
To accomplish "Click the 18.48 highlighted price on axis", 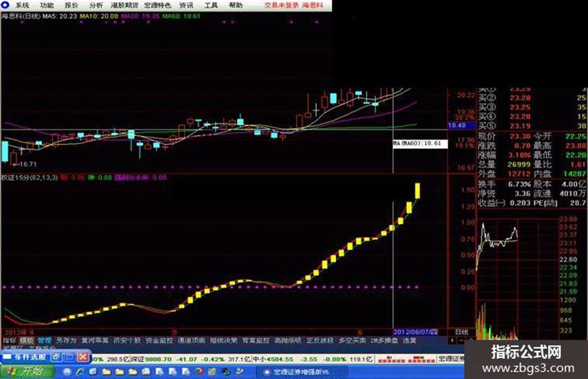I will click(x=461, y=125).
